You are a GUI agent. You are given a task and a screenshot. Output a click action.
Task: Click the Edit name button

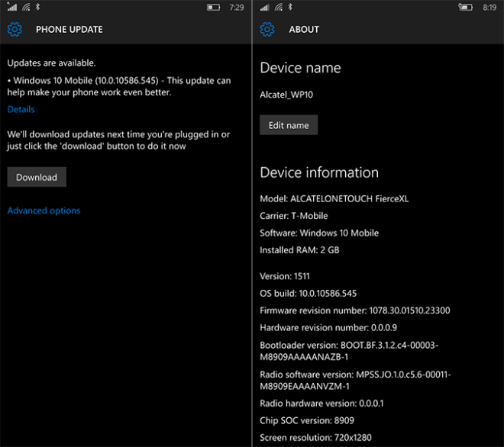(x=289, y=125)
